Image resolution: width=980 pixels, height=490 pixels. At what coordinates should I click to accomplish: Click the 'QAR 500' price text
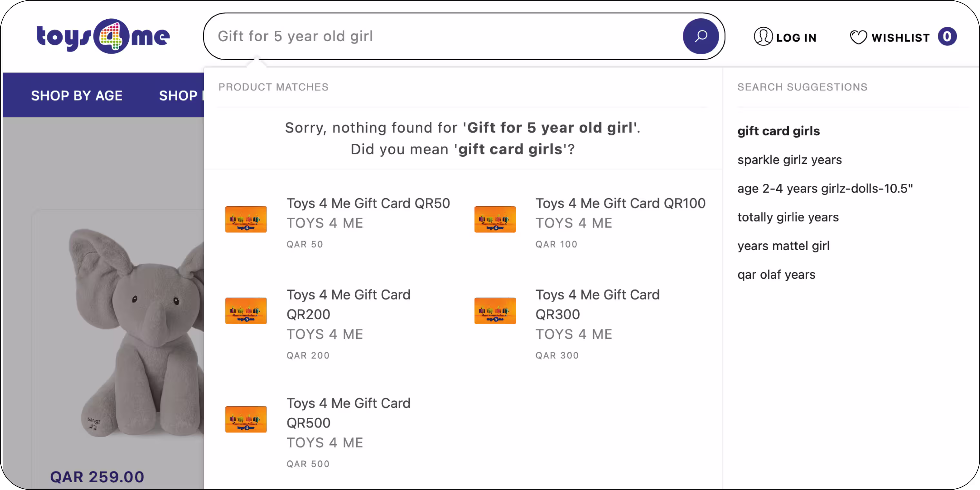[308, 464]
